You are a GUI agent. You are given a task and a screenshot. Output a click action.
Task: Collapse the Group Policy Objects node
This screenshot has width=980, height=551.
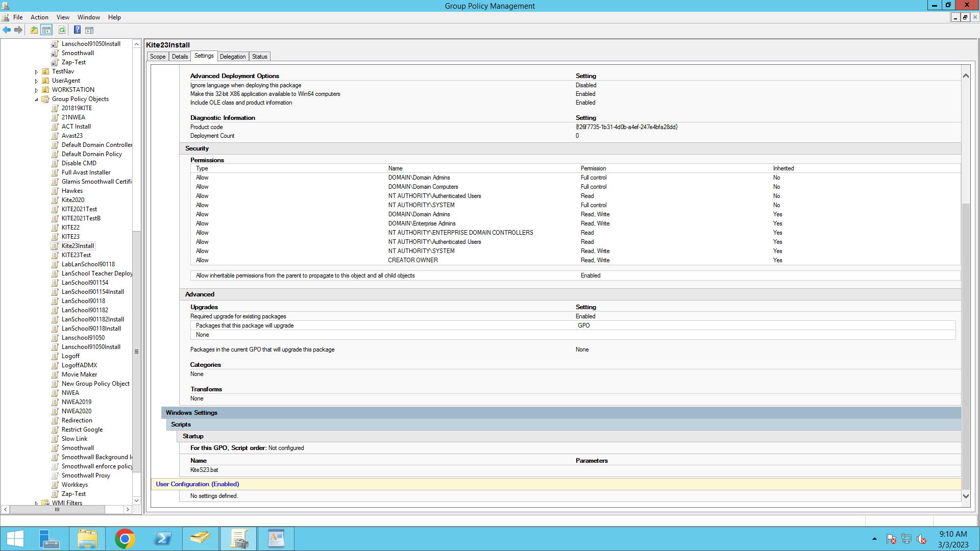coord(36,99)
